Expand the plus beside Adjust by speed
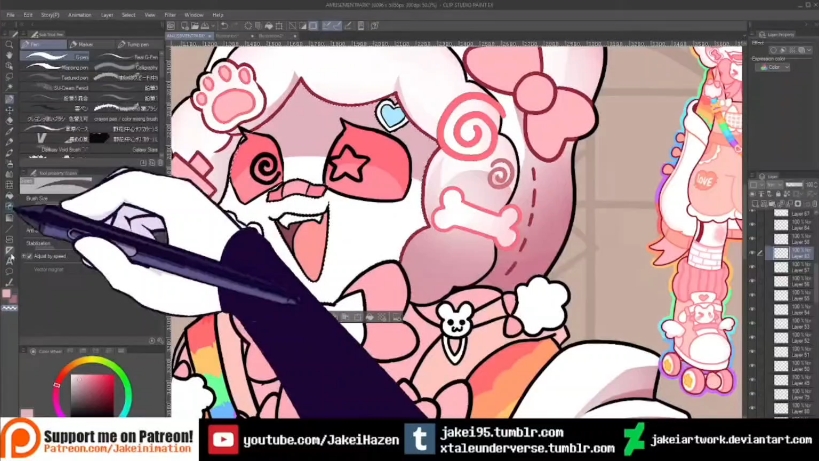 coord(24,256)
